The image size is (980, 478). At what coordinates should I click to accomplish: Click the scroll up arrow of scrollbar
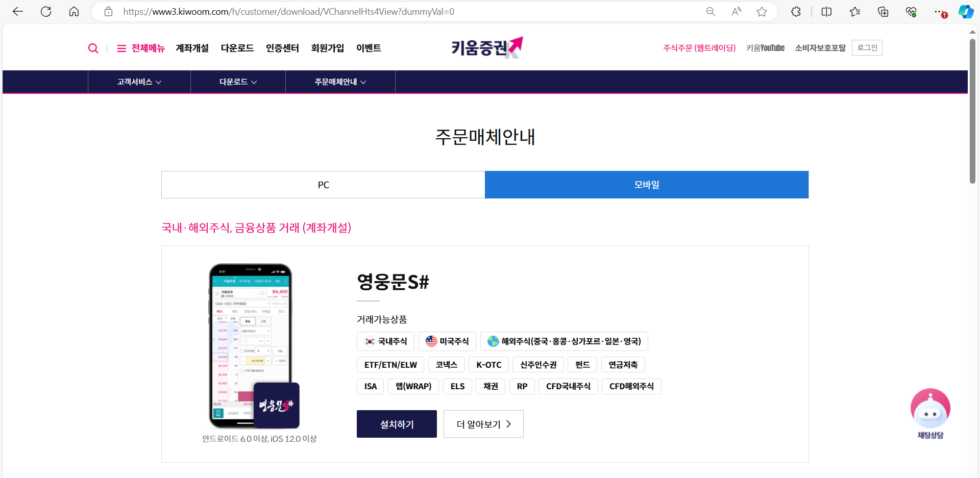click(x=973, y=32)
